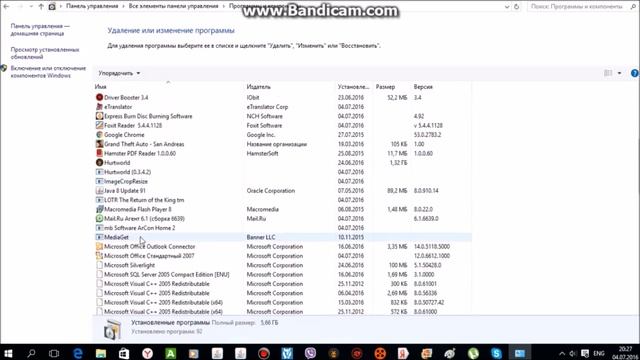Expand the view options dropdown arrow
This screenshot has width=640, height=360.
coord(619,73)
